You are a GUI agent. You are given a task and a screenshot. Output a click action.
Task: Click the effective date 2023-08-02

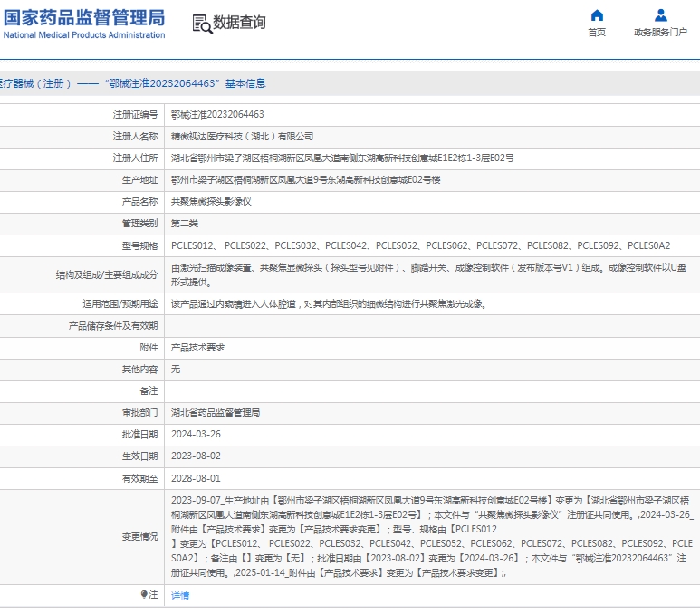click(196, 456)
